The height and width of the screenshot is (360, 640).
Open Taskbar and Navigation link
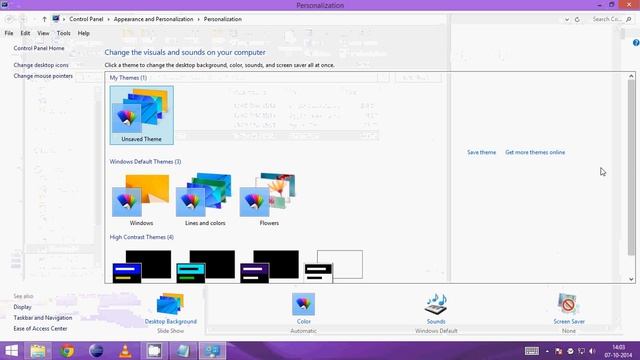43,318
